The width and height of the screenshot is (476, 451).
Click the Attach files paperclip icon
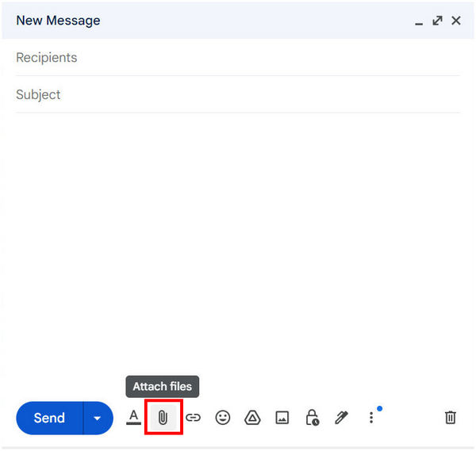(163, 418)
